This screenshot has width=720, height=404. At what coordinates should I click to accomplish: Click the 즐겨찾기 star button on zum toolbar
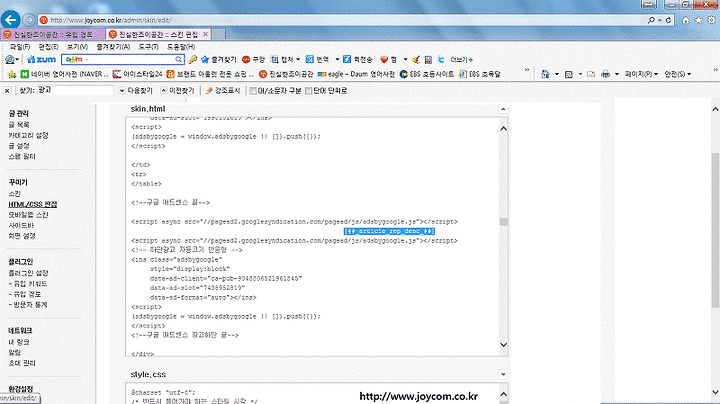(219, 59)
